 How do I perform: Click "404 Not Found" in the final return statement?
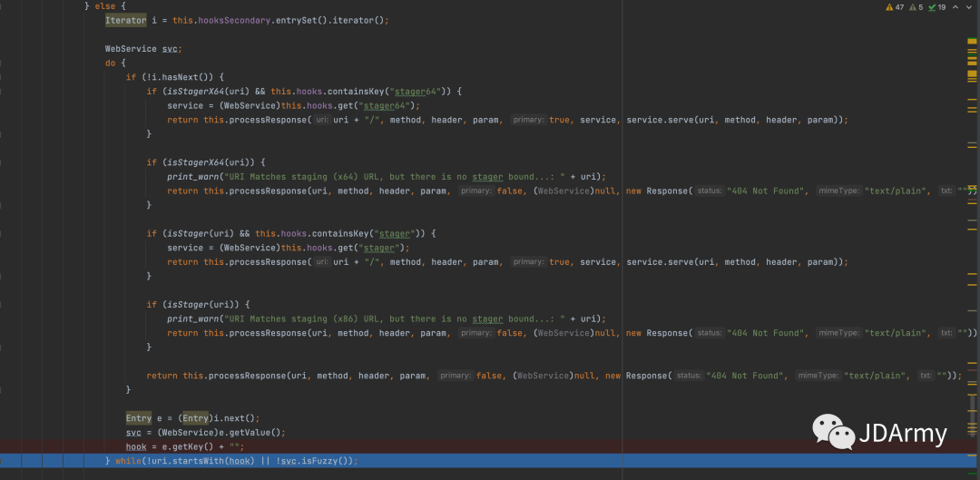pos(744,376)
